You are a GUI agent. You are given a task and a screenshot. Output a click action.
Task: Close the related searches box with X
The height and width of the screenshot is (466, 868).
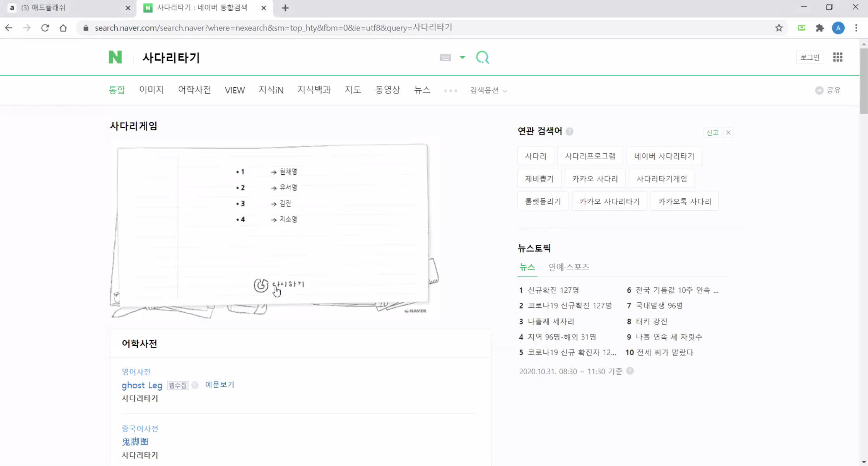pyautogui.click(x=728, y=133)
